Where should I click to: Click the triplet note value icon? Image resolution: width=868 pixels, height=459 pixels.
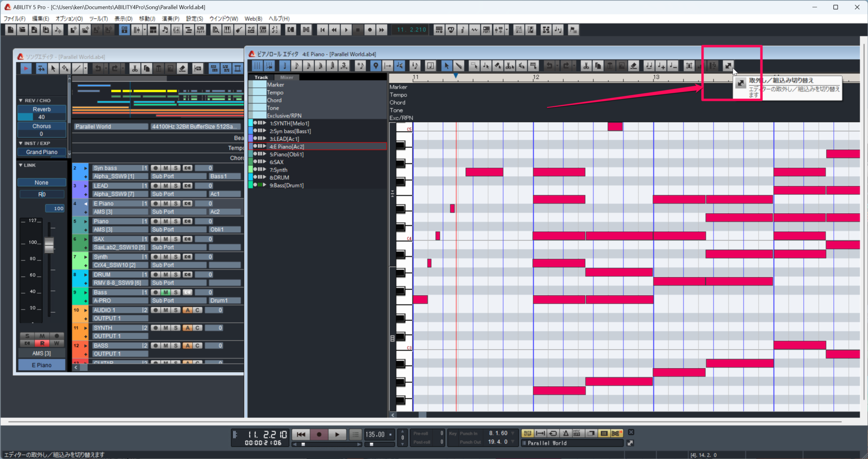[344, 66]
